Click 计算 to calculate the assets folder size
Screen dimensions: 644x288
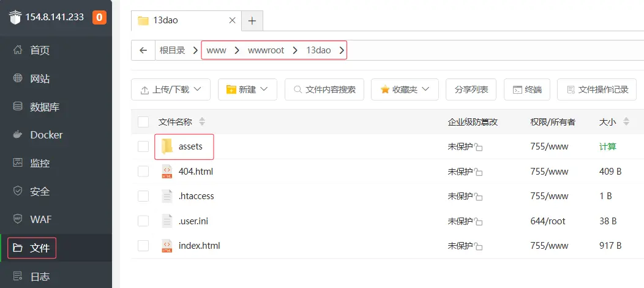pyautogui.click(x=608, y=146)
